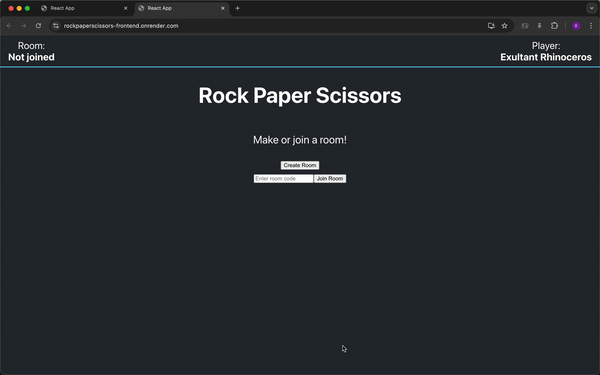
Task: Click the green macOS maximize button
Action: click(x=28, y=8)
